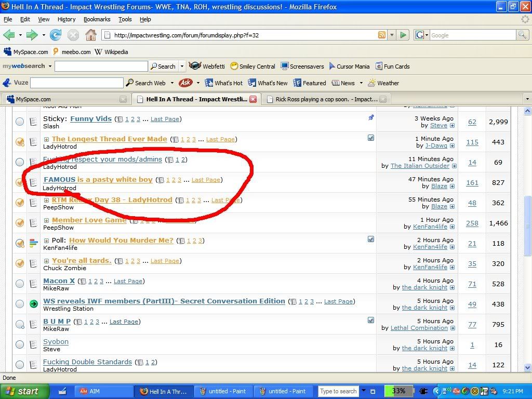Open the Wikipedia bookmark
Viewport: 532px width, 399px height.
pos(111,52)
